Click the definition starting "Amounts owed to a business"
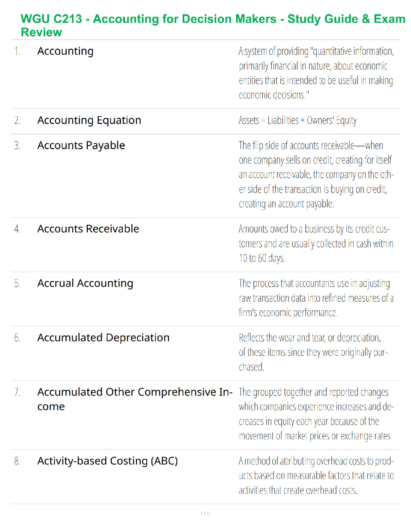Viewport: 411px width, 532px height. coord(316,243)
